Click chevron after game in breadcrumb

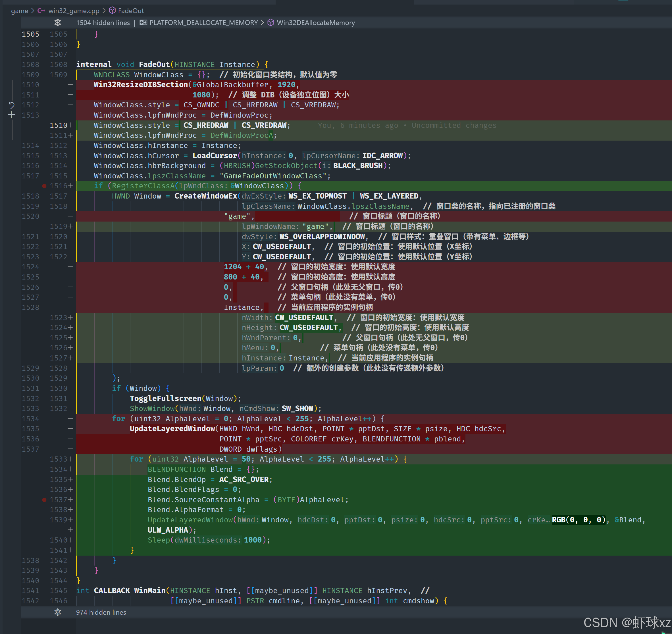point(33,11)
